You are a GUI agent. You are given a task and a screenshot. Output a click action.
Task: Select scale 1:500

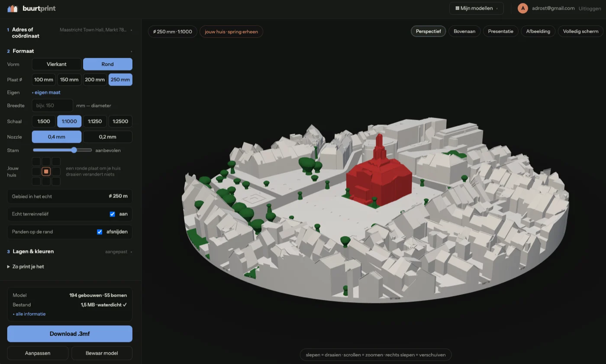click(x=44, y=121)
